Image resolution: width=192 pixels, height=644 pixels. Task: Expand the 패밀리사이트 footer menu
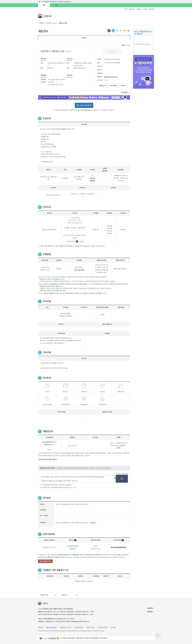(x=48, y=595)
